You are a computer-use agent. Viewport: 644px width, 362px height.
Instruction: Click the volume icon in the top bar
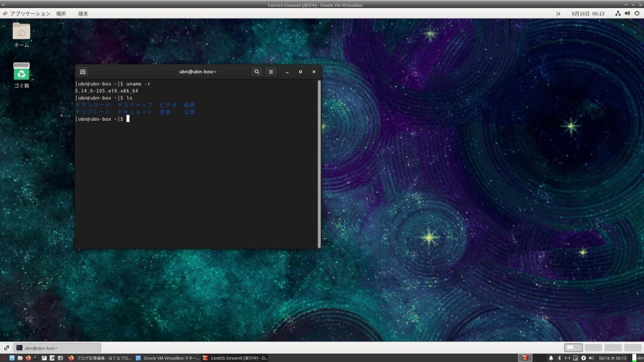tap(627, 13)
